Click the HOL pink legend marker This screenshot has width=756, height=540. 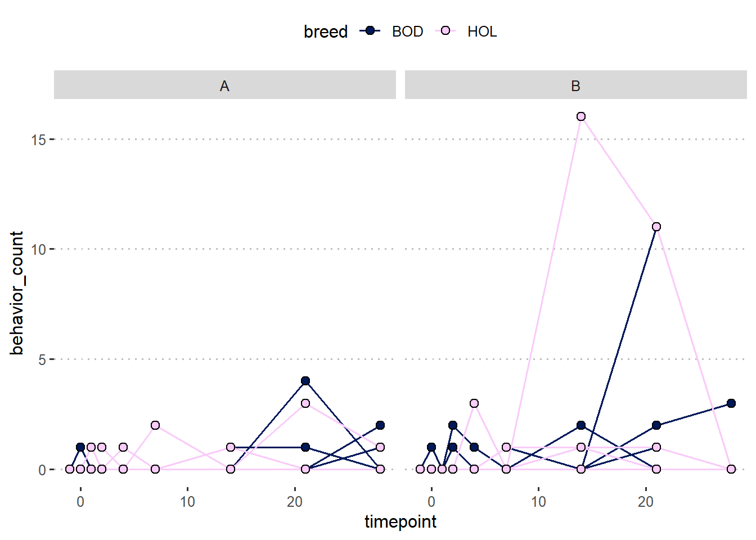coord(445,30)
